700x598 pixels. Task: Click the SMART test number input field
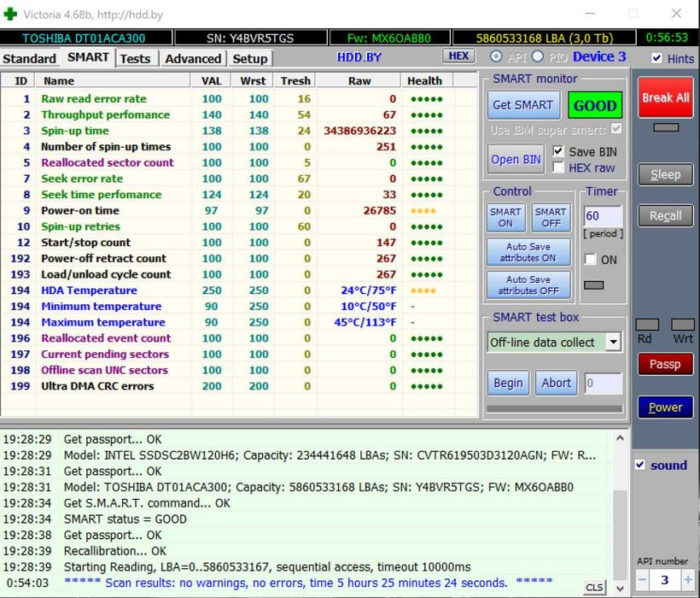(x=604, y=384)
